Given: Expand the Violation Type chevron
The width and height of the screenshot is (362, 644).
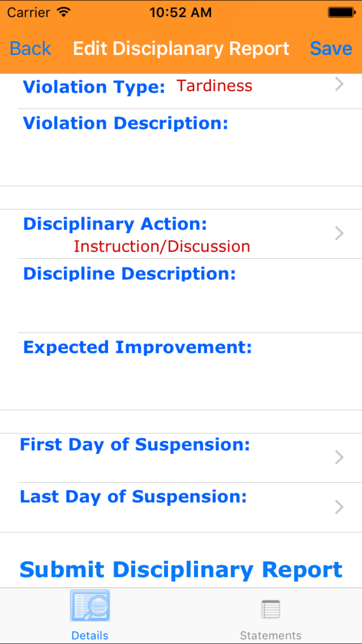Looking at the screenshot, I should (339, 84).
